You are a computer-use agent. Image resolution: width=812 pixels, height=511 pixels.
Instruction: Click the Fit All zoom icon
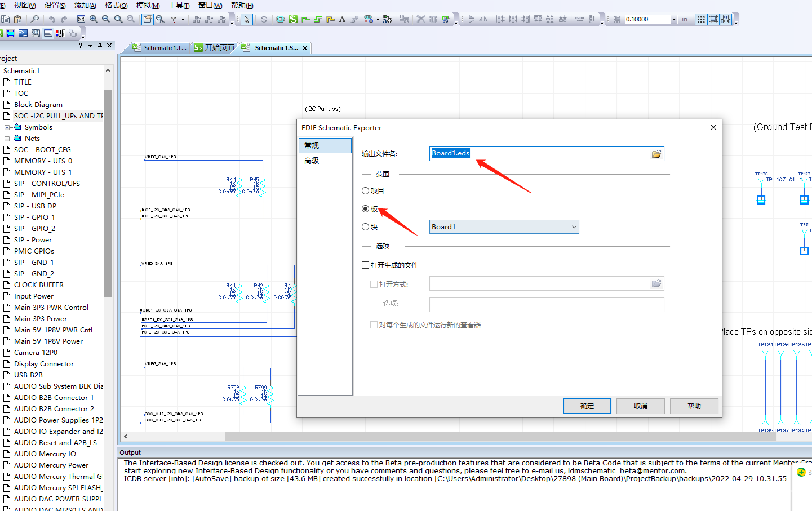point(81,19)
